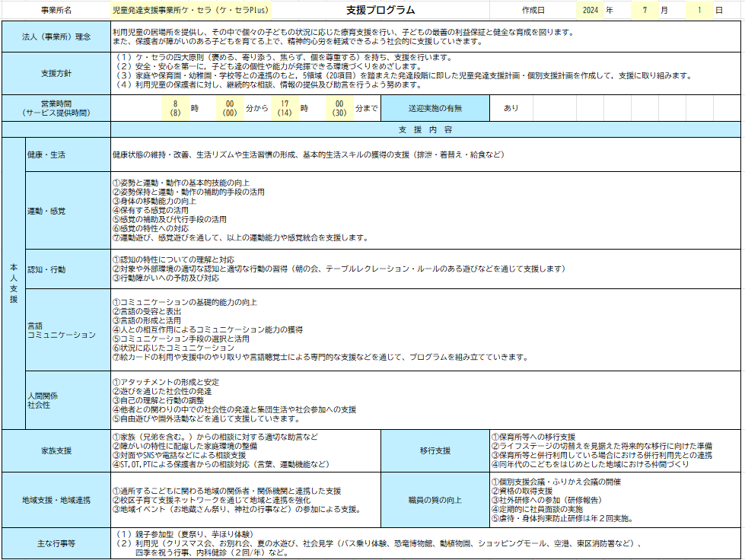This screenshot has width=745, height=560.
Task: Click the 支援方針 header cell
Action: pyautogui.click(x=56, y=73)
